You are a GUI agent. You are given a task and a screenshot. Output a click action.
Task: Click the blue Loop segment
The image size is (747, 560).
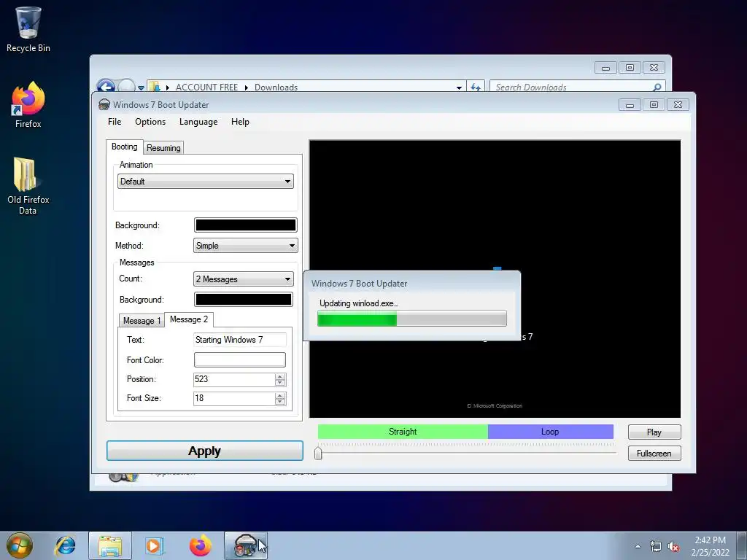coord(550,432)
